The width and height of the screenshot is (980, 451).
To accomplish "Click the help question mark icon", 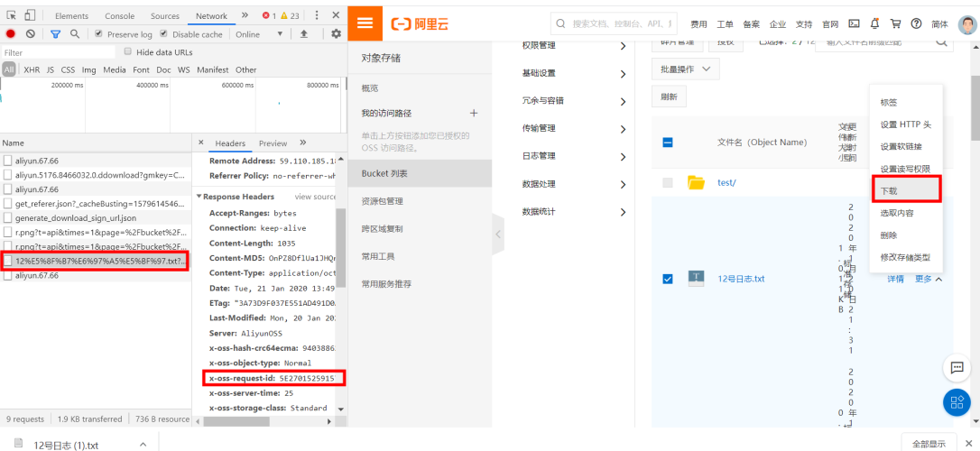I will point(916,23).
